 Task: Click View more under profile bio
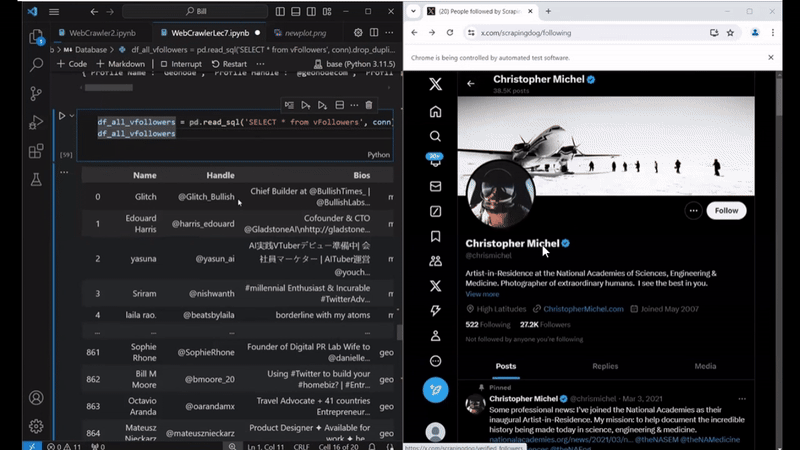click(x=482, y=294)
